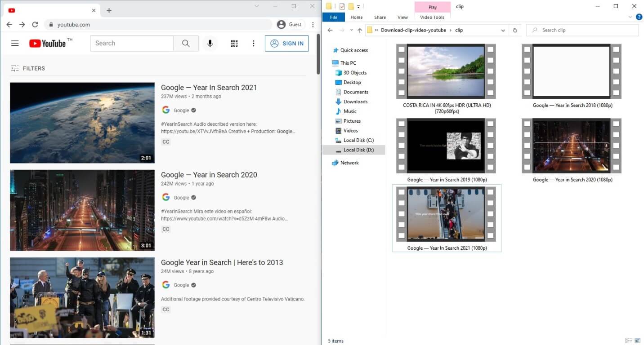This screenshot has width=644, height=345.
Task: Open title link Google — Year In Search 2021
Action: pos(209,88)
